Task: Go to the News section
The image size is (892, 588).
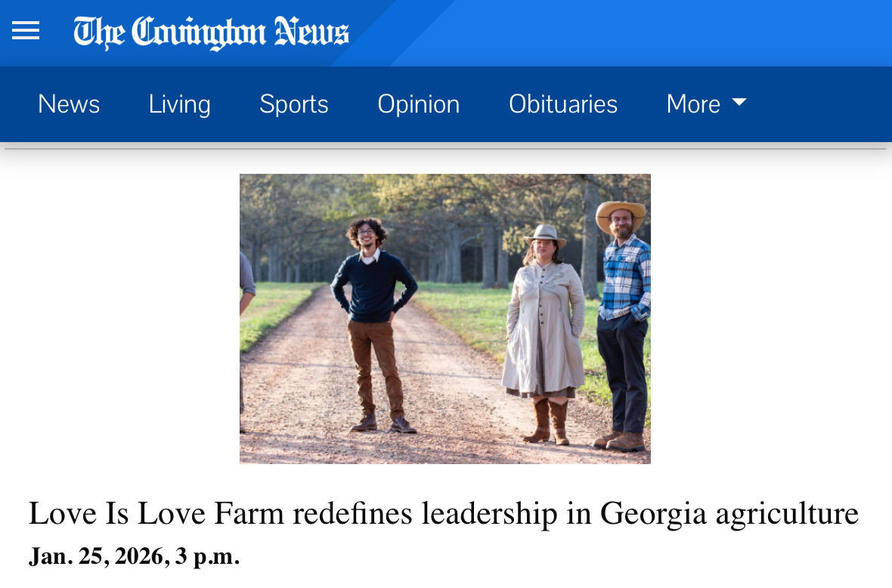Action: tap(69, 104)
